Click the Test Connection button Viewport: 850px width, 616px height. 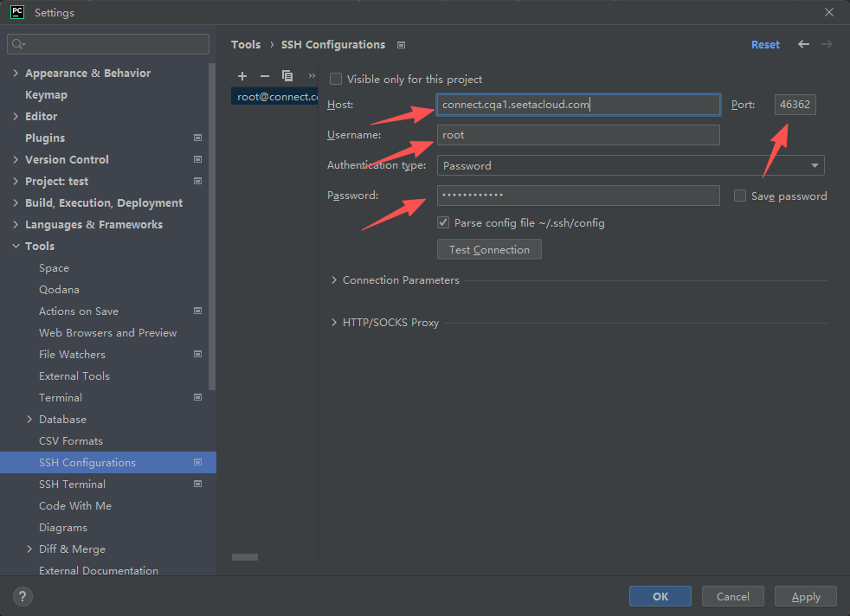tap(489, 249)
